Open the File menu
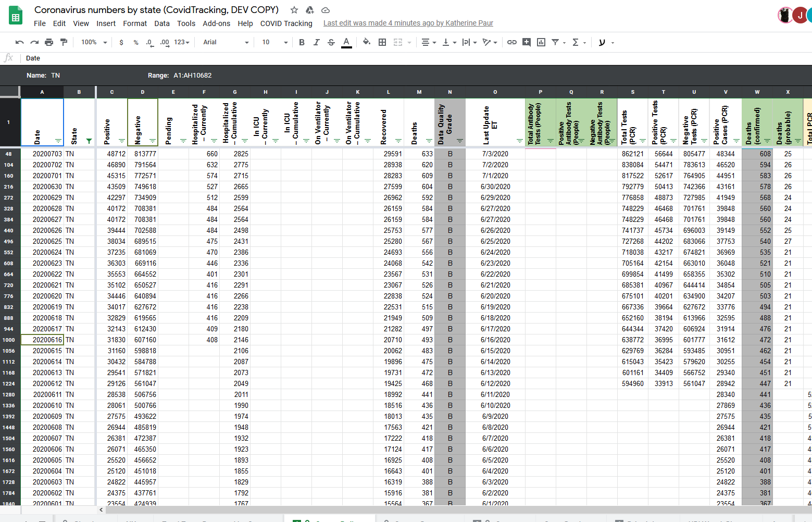Viewport: 812px width, 522px height. point(40,23)
